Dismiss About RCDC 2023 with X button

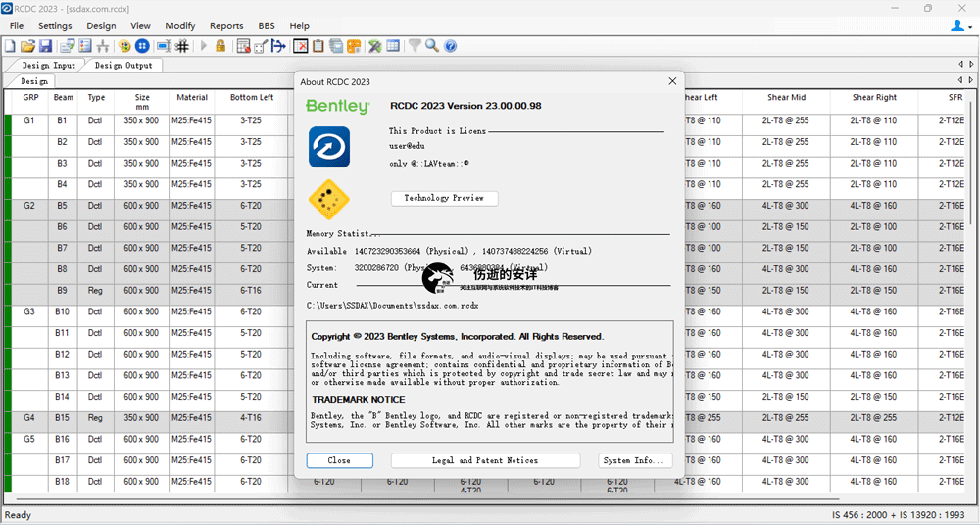point(672,81)
